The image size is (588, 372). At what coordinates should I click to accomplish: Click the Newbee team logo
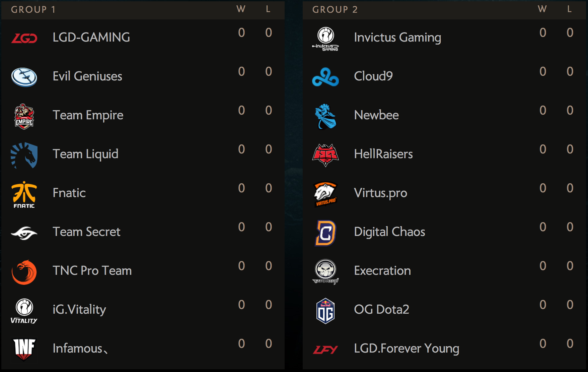tap(325, 116)
